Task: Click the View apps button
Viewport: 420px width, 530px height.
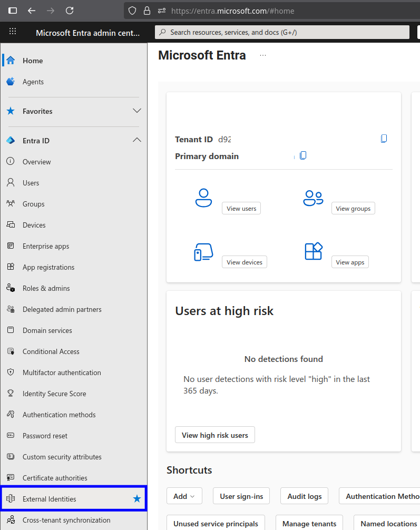Action: (x=350, y=262)
